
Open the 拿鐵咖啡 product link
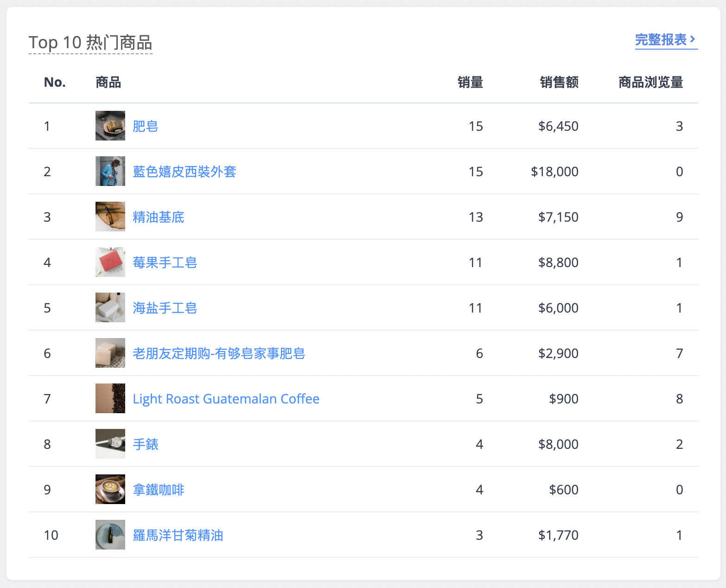point(159,490)
